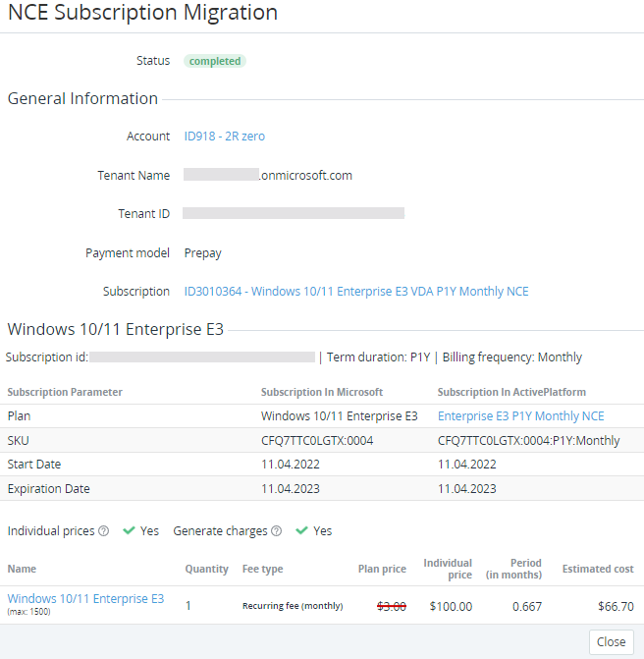Viewport: 644px width, 659px height.
Task: Click ActivePlatform SKU value CFQ7TTC0LGTX:0004:P1Y:Monthly
Action: pos(528,440)
